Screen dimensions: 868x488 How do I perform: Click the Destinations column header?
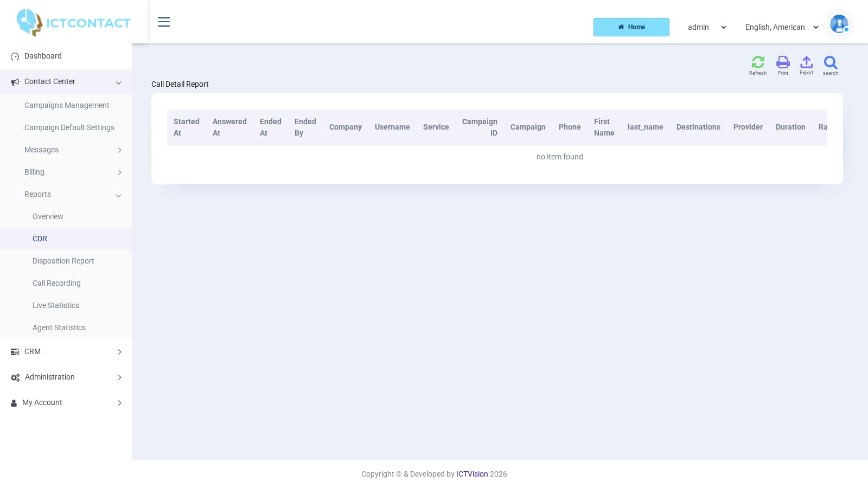tap(698, 127)
